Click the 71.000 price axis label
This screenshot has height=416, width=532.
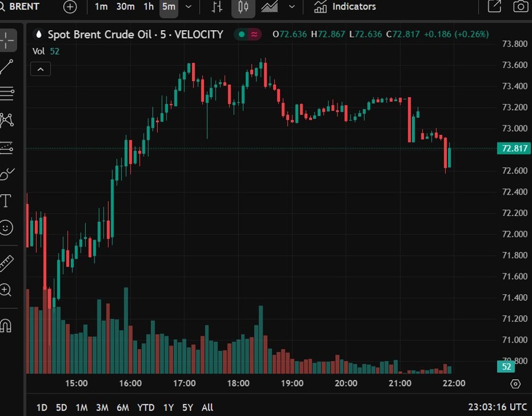point(514,340)
